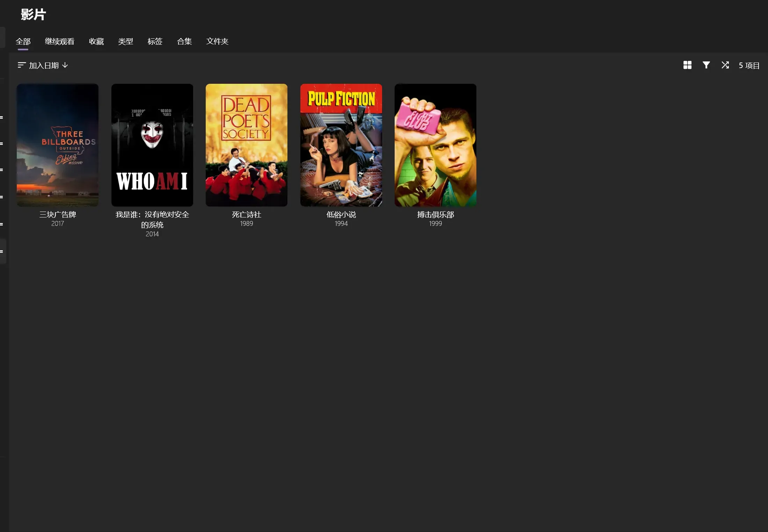Open the filter funnel icon
This screenshot has width=768, height=532.
pyautogui.click(x=706, y=65)
